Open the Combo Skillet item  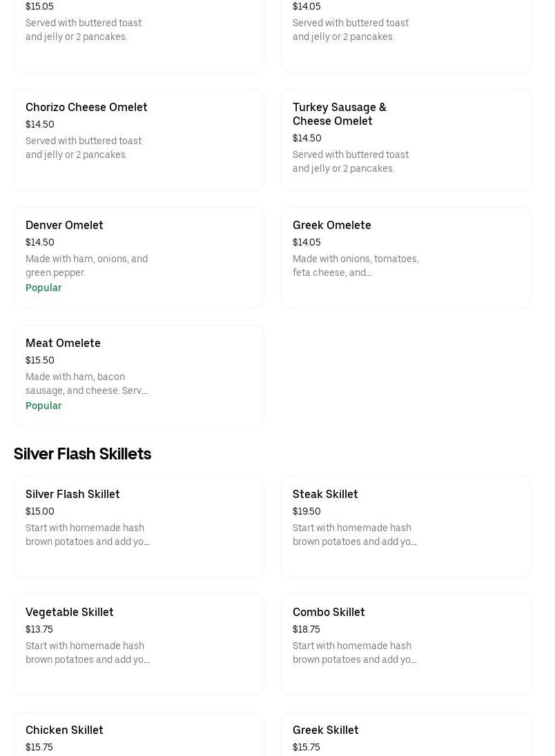pos(406,645)
